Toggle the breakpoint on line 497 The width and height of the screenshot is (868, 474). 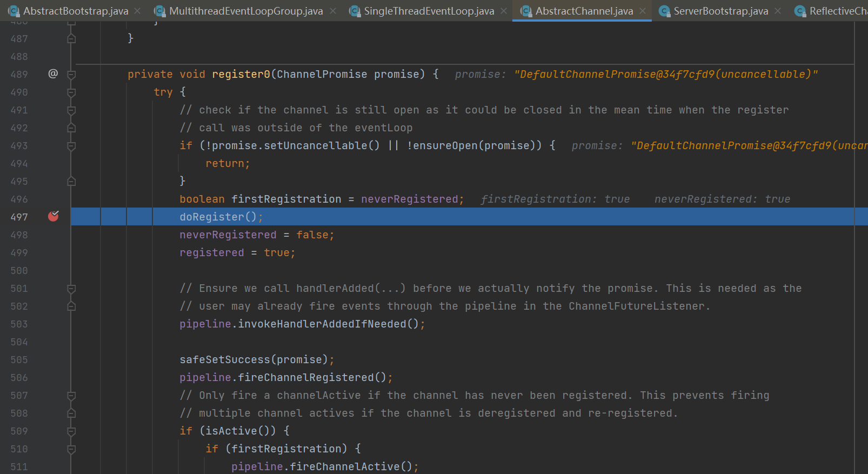tap(53, 217)
